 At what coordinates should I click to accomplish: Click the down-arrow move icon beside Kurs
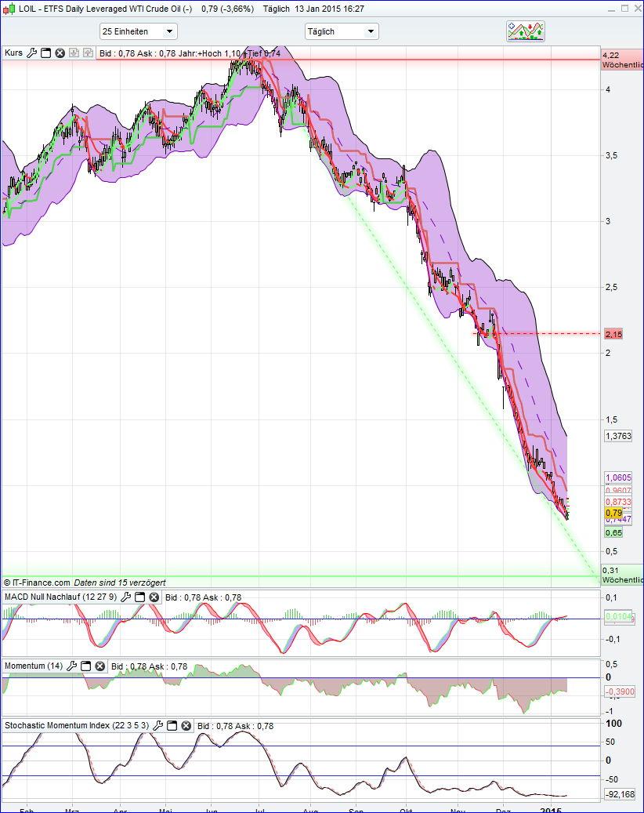pos(74,53)
